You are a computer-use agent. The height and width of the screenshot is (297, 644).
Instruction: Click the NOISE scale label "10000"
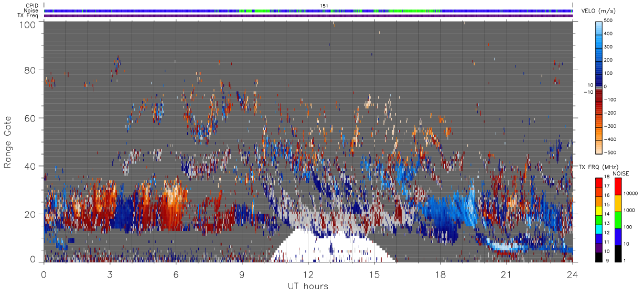tap(630, 193)
